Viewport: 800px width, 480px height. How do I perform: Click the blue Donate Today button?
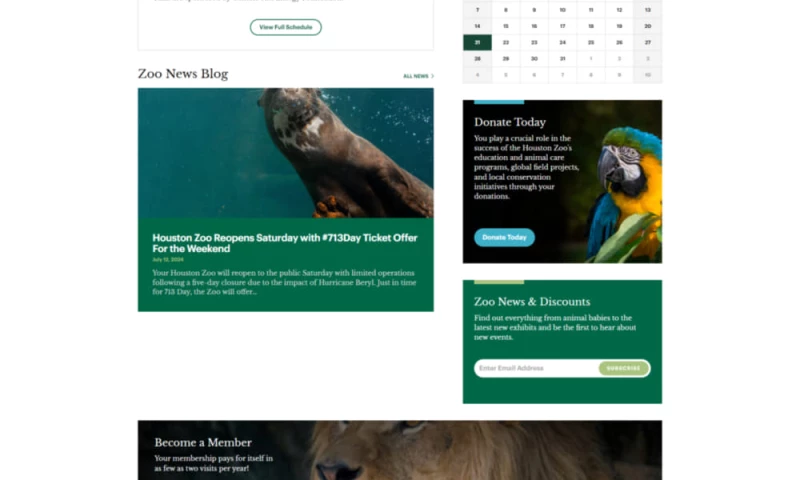504,237
